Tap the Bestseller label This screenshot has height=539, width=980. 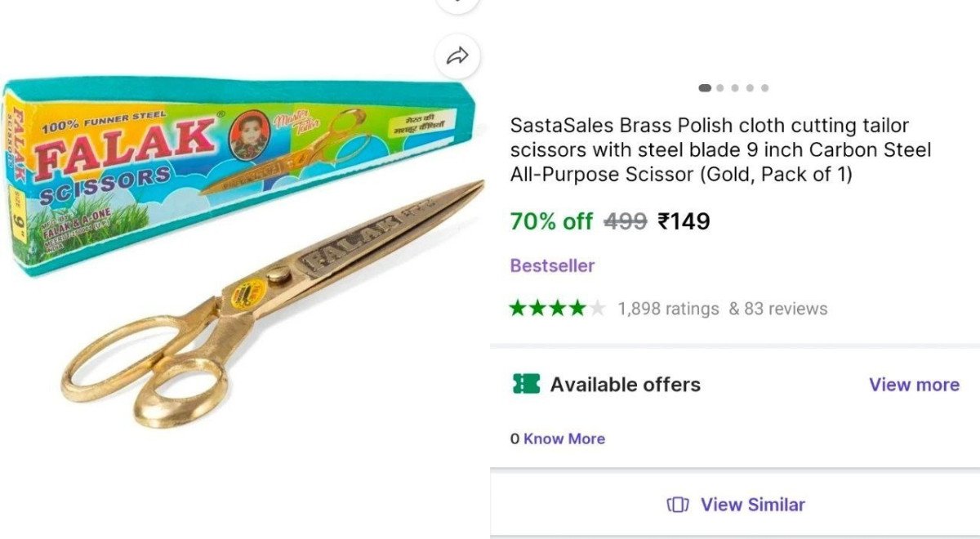click(552, 265)
